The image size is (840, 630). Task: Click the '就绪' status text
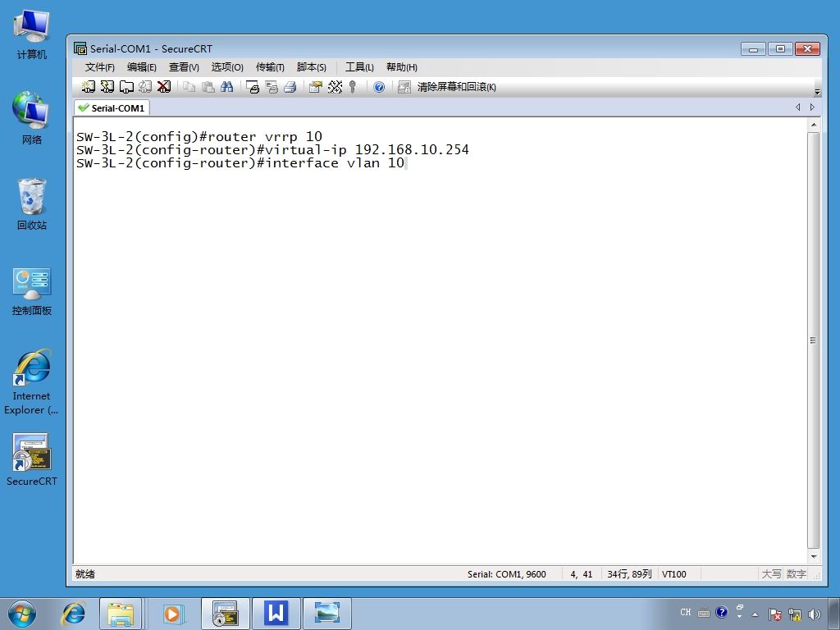click(x=85, y=574)
